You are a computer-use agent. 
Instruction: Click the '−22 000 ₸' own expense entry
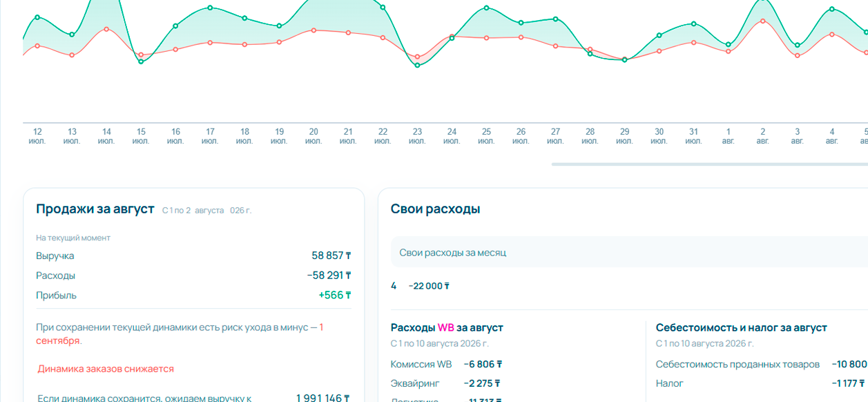[429, 286]
